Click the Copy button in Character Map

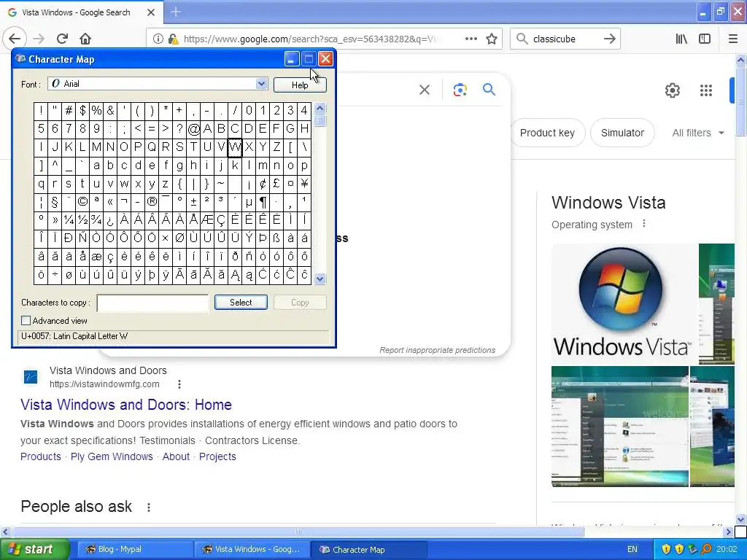tap(300, 303)
